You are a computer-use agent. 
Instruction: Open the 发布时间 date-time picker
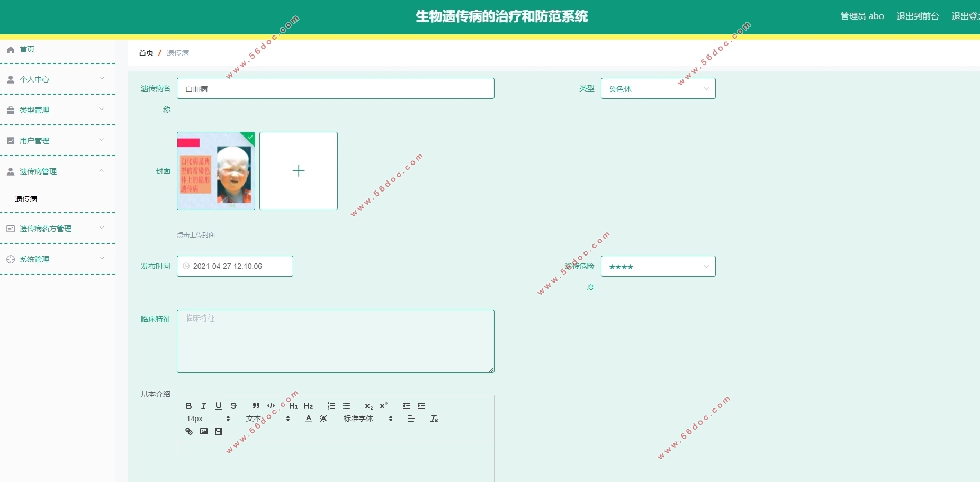(235, 266)
